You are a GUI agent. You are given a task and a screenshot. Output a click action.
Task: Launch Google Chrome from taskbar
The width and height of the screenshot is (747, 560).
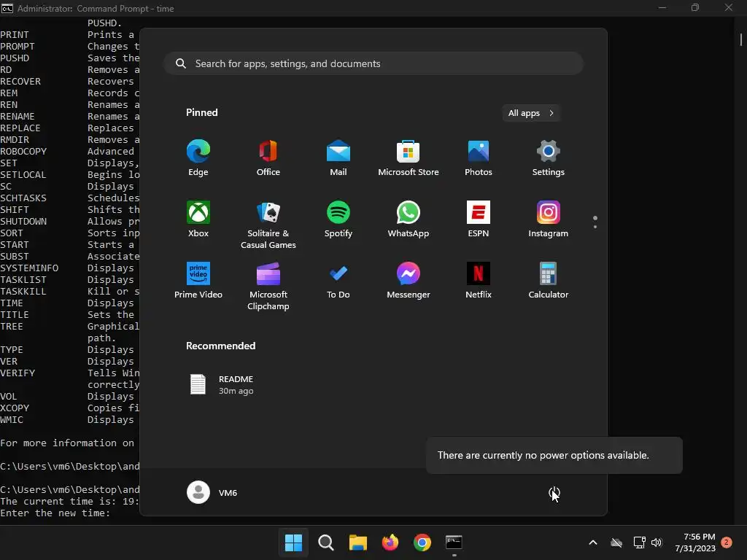pos(422,542)
